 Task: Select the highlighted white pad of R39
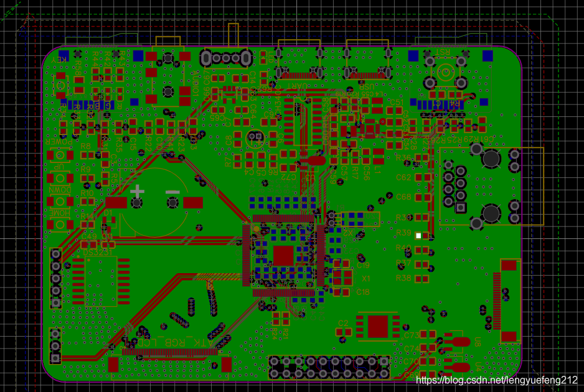418,236
